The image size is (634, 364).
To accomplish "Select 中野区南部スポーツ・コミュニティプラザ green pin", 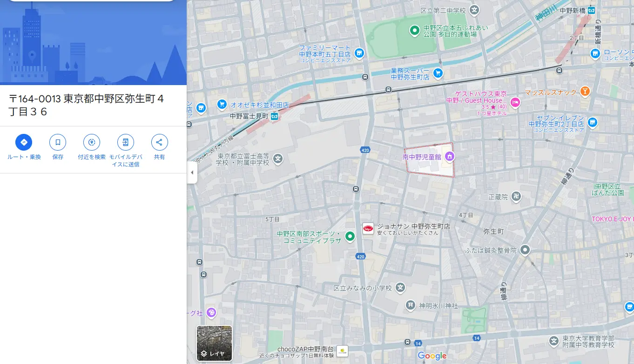I will [x=350, y=237].
